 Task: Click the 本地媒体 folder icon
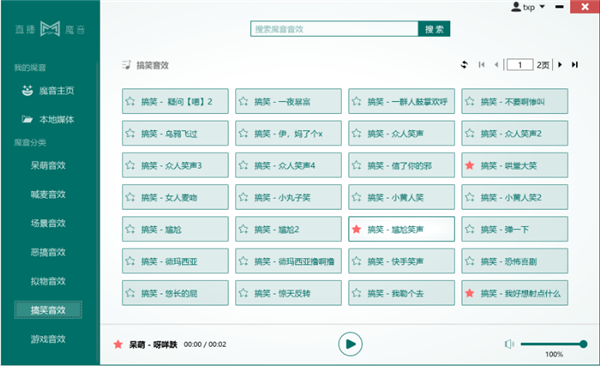[27, 119]
